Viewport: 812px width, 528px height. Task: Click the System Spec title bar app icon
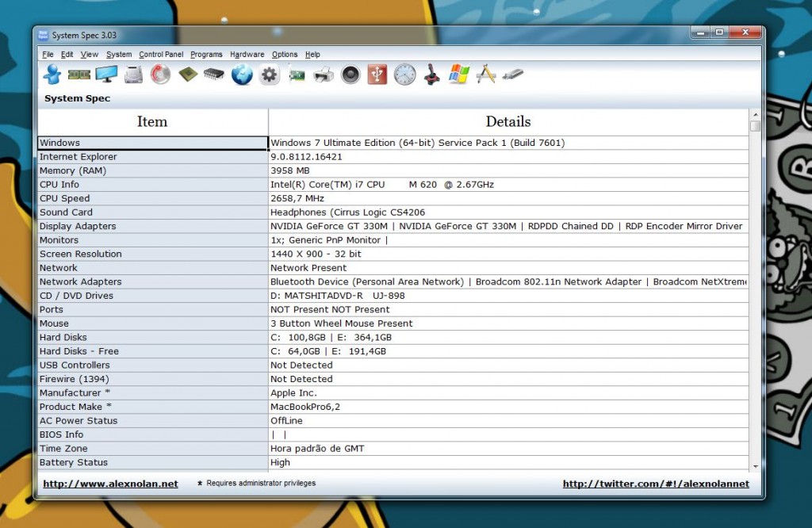43,35
